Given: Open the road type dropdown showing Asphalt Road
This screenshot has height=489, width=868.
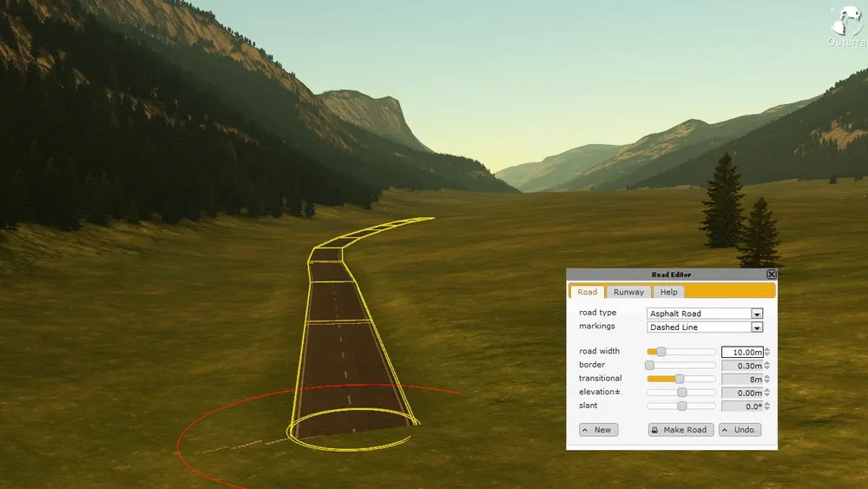Looking at the screenshot, I should tap(705, 314).
